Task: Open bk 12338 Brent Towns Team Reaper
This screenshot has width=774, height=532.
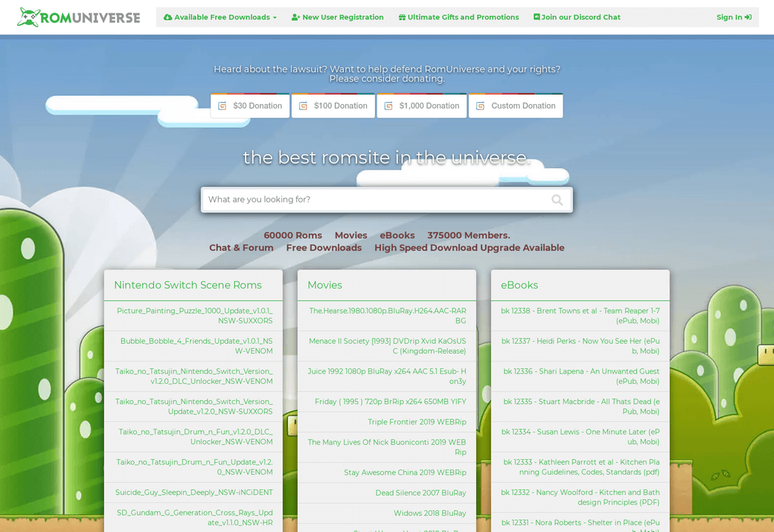Action: click(580, 315)
